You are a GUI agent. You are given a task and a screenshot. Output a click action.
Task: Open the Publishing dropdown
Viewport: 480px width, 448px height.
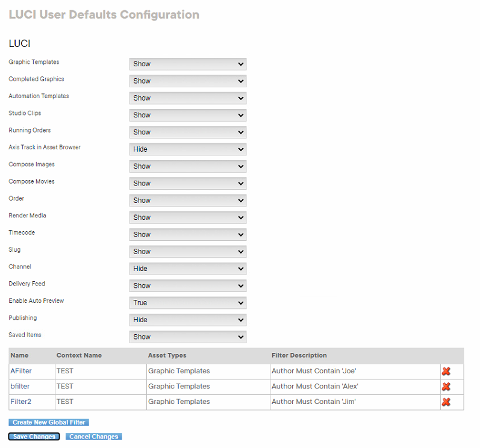[x=187, y=320]
